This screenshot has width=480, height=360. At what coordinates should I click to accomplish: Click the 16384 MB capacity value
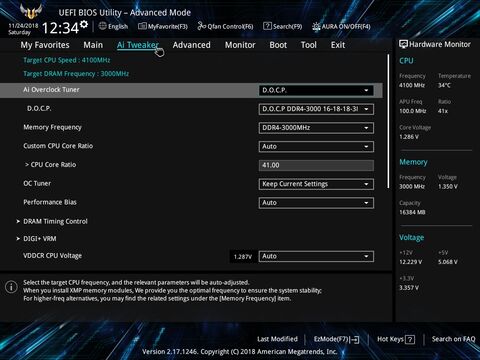[x=412, y=212]
